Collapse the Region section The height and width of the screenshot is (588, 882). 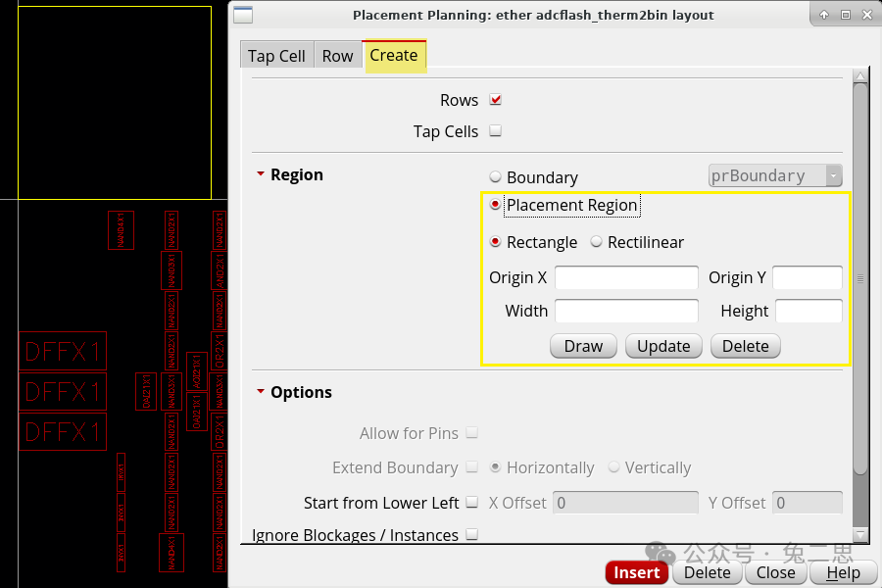click(261, 173)
